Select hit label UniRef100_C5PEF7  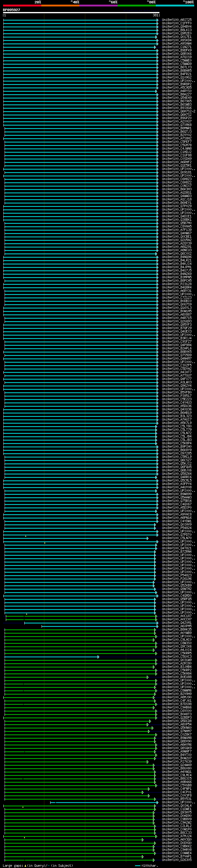click(176, 142)
